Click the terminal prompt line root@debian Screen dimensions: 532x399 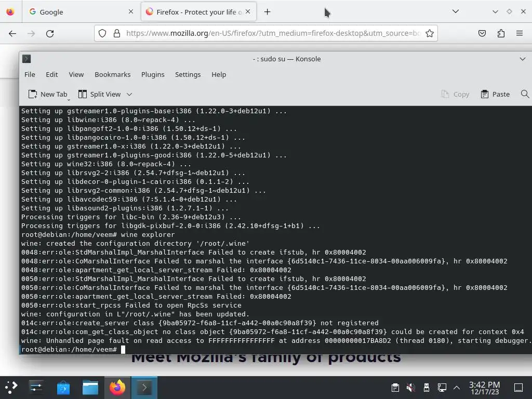click(x=69, y=350)
